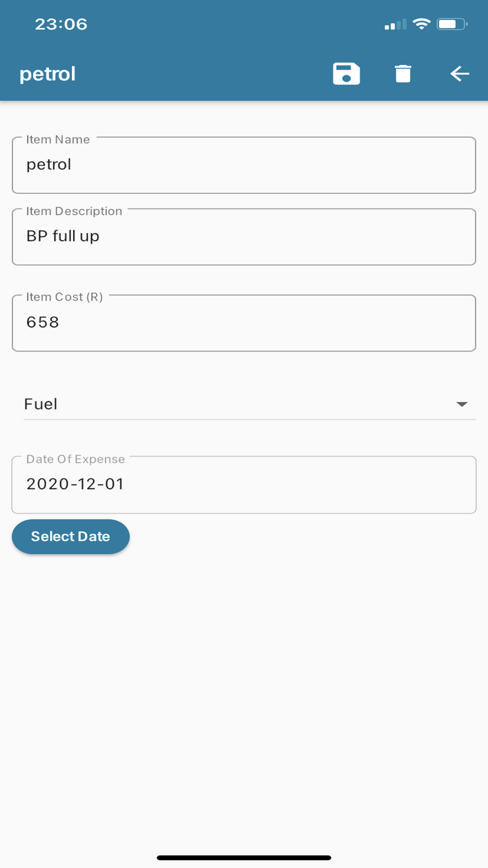
Task: Click the Item Description label
Action: tap(74, 211)
